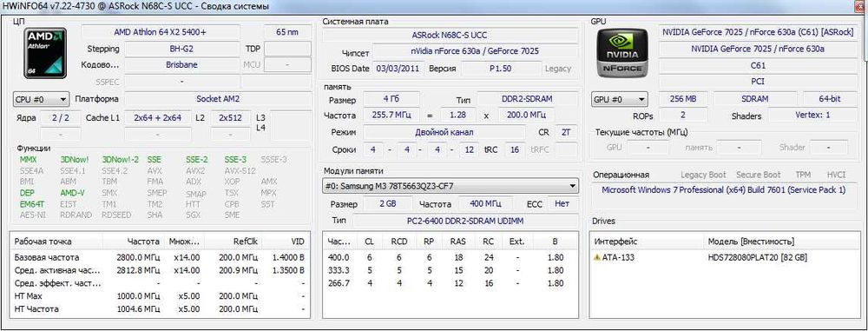Select the Сред. активная час... row
This screenshot has height=331, width=868.
tap(160, 270)
